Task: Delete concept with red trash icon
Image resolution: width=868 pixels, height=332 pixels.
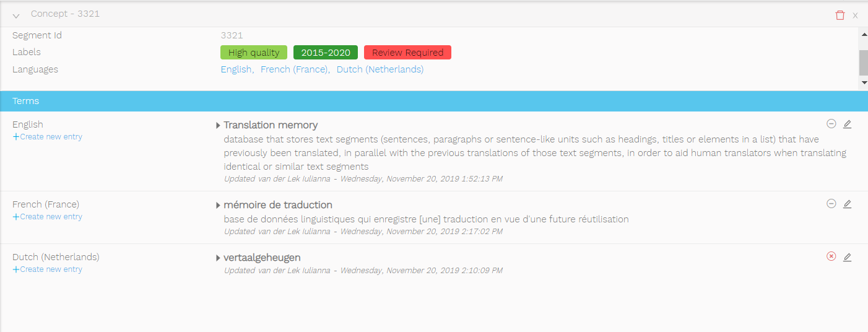Action: (840, 15)
